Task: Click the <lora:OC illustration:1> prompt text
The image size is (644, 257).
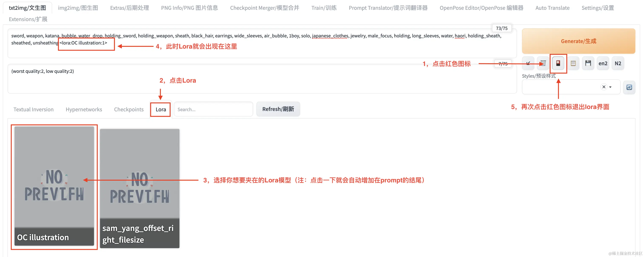Action: [x=83, y=43]
